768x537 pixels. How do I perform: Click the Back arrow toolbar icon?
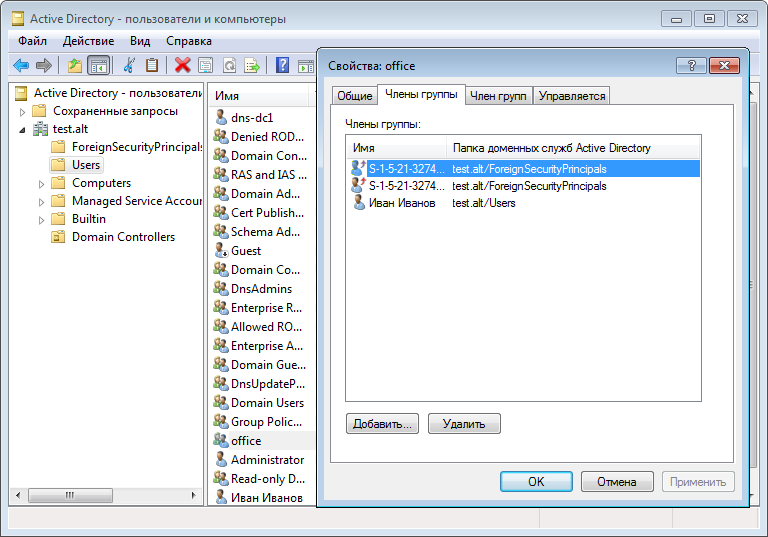pyautogui.click(x=21, y=65)
